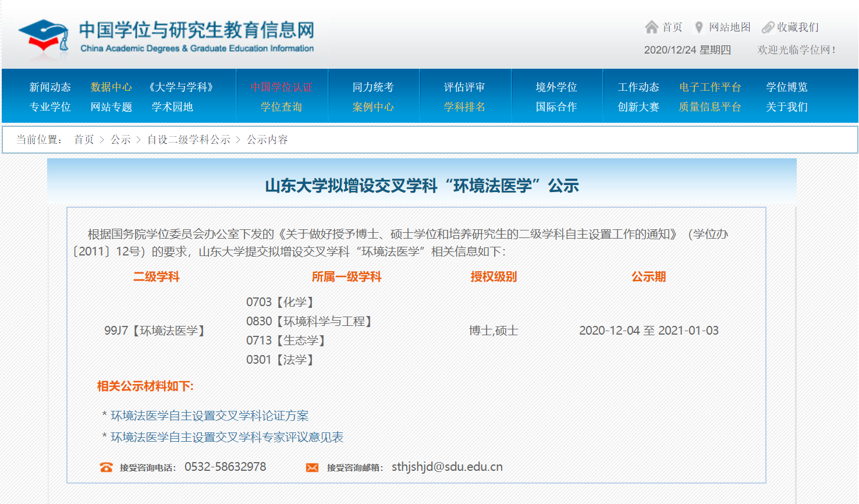Click the 二级学科 column header
Image resolution: width=859 pixels, height=504 pixels.
click(x=157, y=277)
